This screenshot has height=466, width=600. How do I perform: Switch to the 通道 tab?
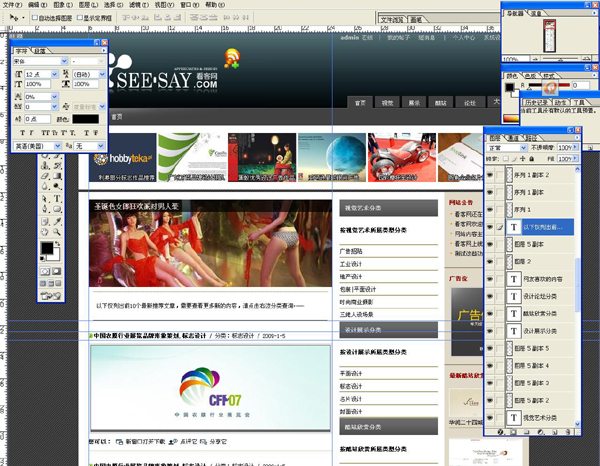[513, 138]
